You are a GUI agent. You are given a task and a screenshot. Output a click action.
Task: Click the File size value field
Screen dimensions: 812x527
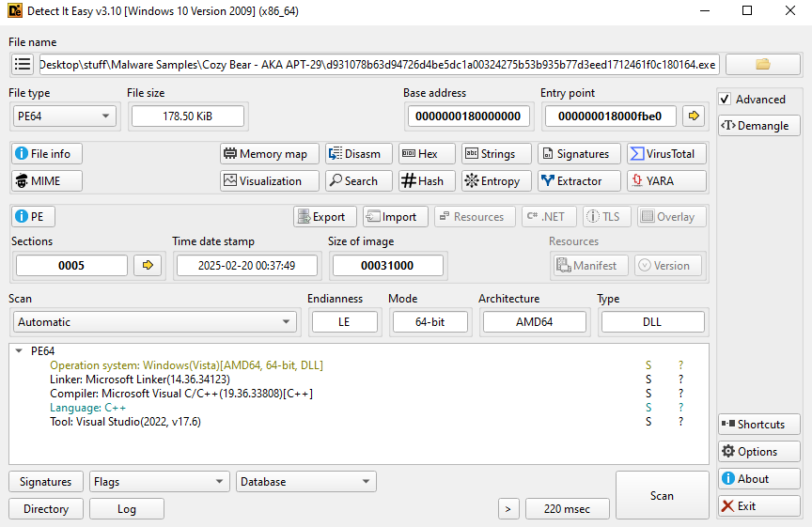tap(187, 116)
